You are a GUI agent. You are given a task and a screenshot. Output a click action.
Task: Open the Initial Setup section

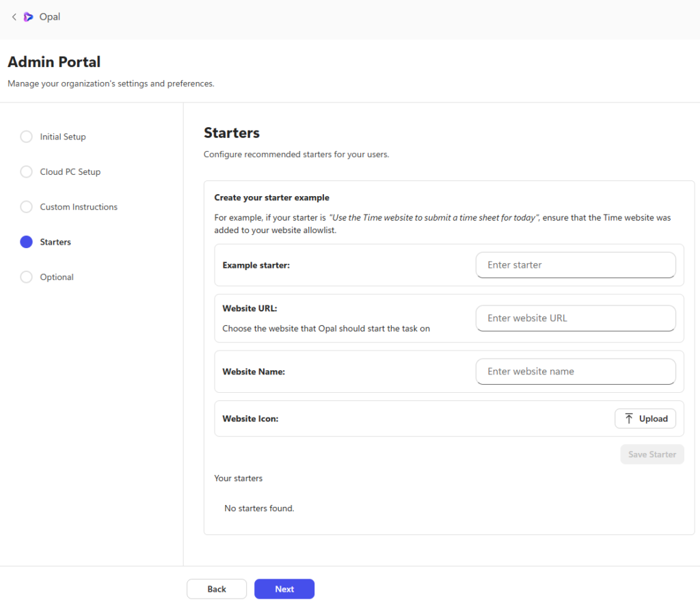click(x=63, y=137)
